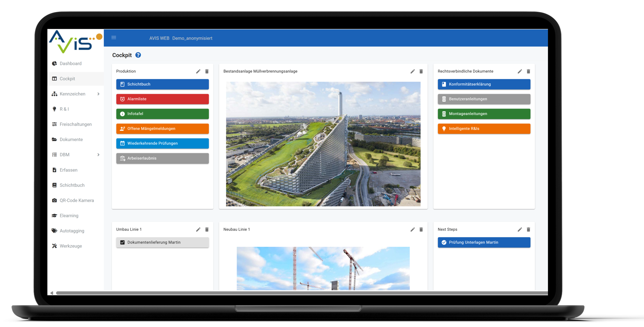The width and height of the screenshot is (644, 327).
Task: Edit the Bestandsanlage Müllverbrennungsanlage panel
Action: pos(413,71)
